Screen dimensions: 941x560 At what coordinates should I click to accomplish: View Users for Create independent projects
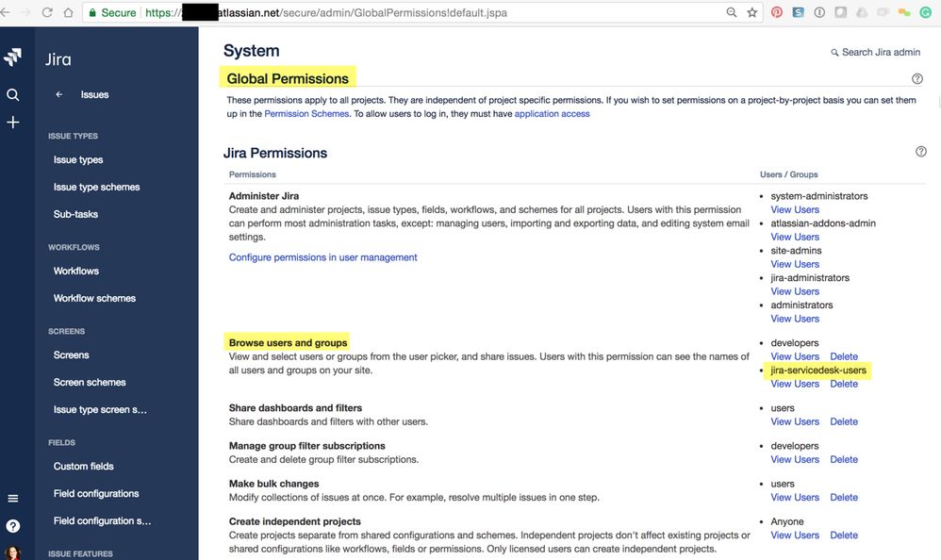[795, 535]
